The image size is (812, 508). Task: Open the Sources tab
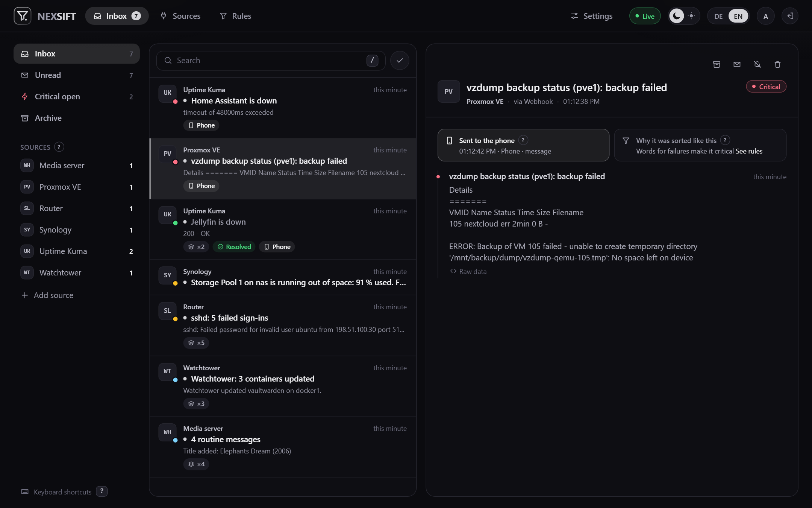coord(180,16)
